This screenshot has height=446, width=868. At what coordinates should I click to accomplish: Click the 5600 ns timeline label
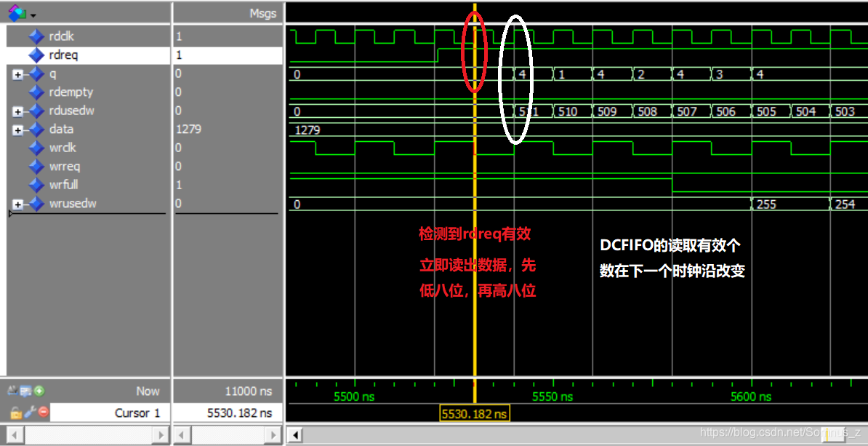[751, 397]
